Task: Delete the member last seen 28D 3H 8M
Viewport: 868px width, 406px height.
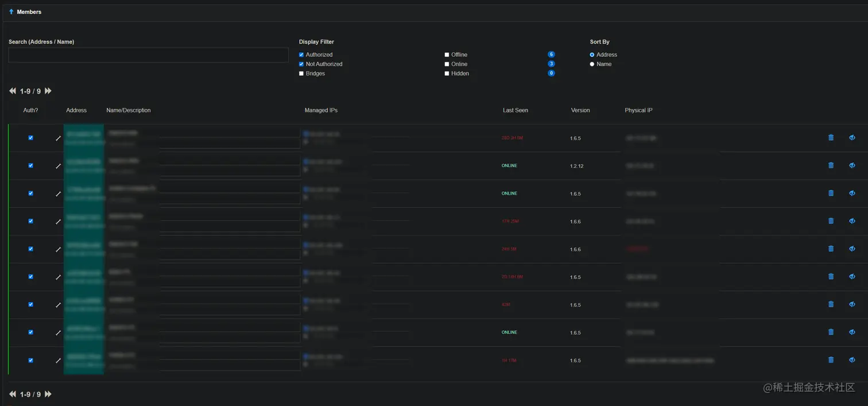Action: pyautogui.click(x=831, y=137)
